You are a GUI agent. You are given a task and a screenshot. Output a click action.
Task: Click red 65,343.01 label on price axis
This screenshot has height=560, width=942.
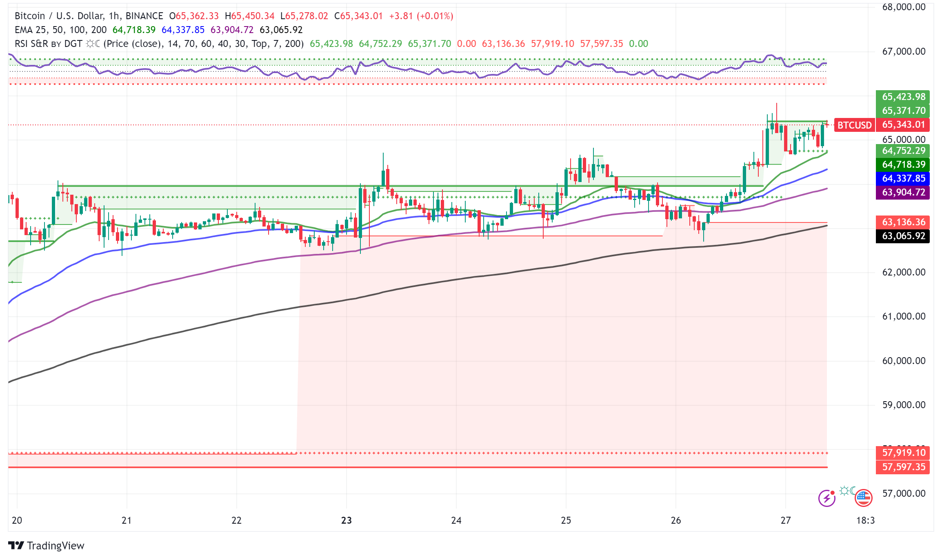point(903,125)
